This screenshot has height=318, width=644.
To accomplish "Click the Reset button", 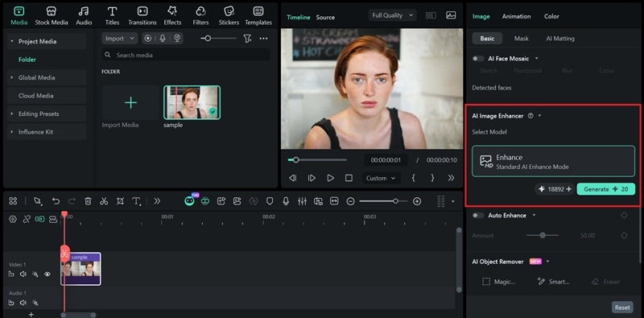I will (622, 308).
